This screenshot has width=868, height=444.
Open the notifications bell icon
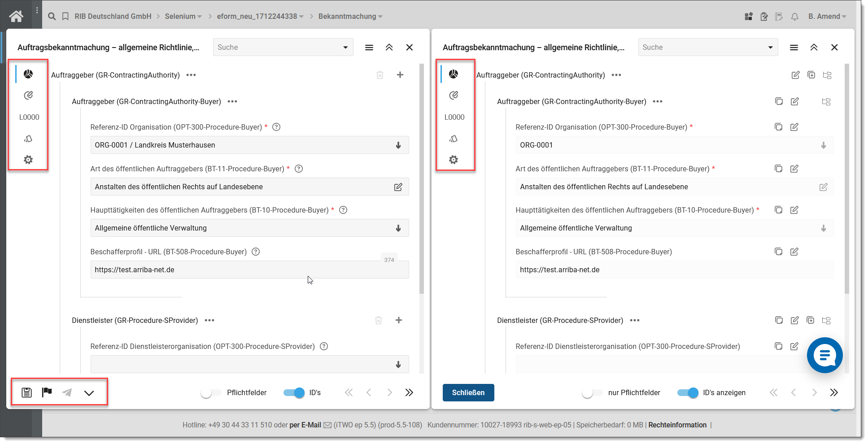(x=794, y=17)
